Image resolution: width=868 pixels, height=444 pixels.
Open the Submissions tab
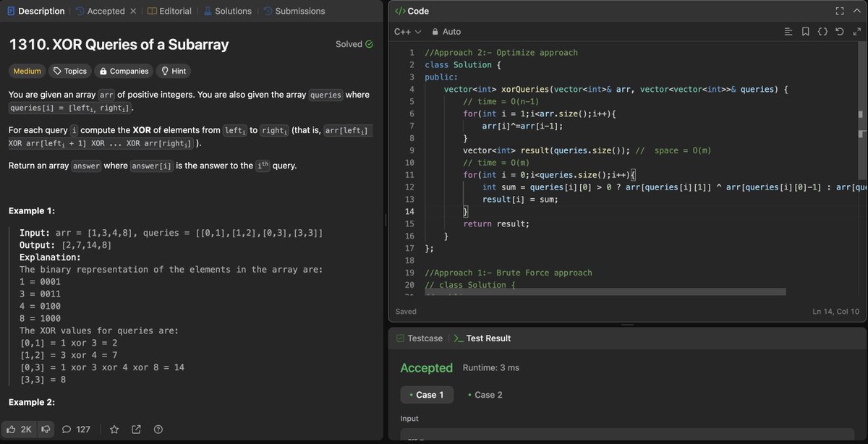click(293, 11)
